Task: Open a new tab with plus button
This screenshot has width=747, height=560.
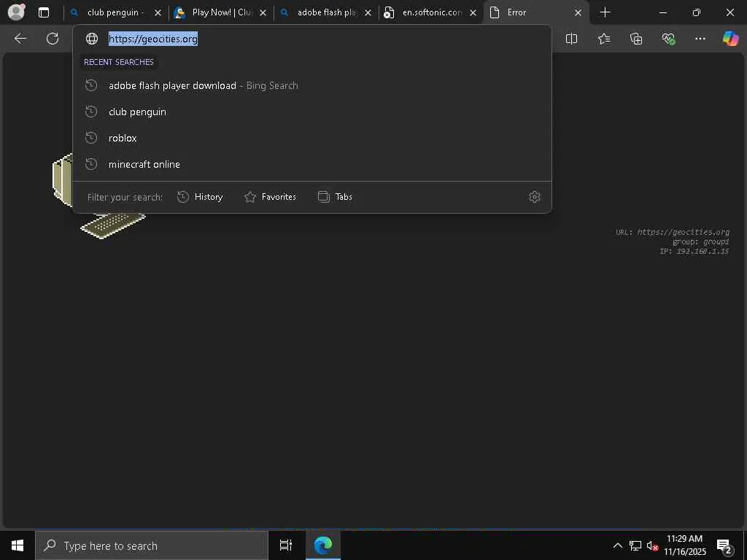Action: tap(605, 12)
